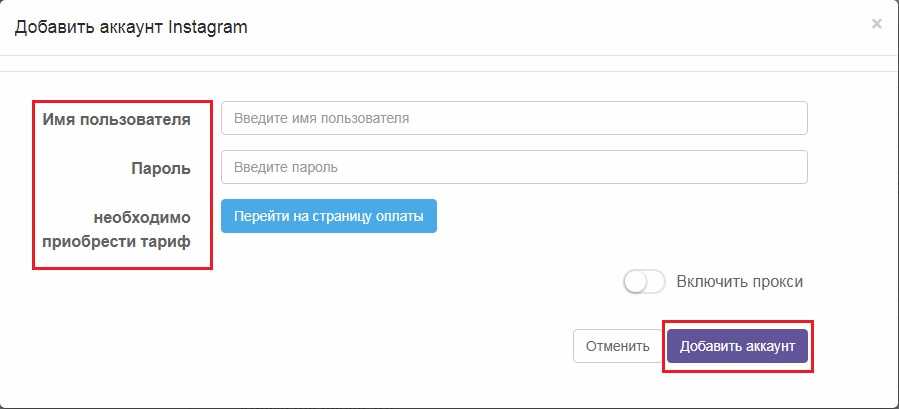Toggle the Включить прокси switch
The height and width of the screenshot is (409, 899).
[x=644, y=283]
